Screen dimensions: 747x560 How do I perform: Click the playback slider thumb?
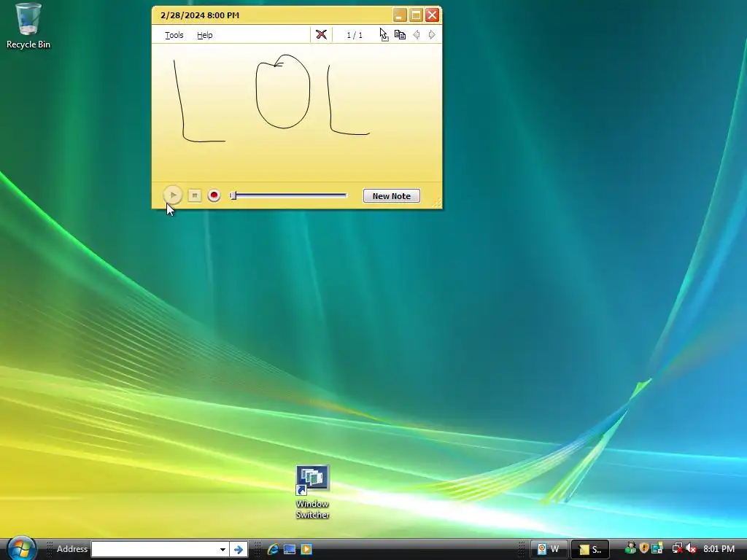tap(233, 195)
